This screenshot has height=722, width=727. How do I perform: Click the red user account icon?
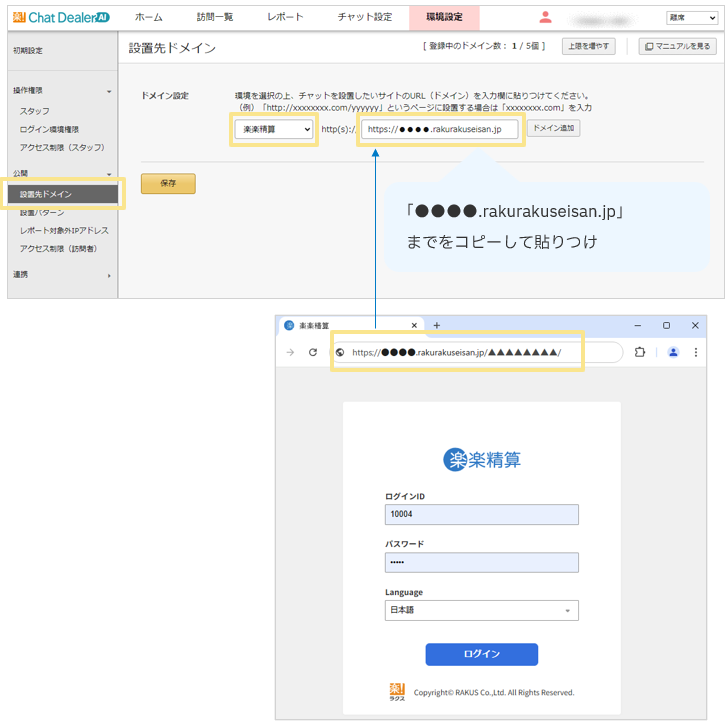[545, 17]
